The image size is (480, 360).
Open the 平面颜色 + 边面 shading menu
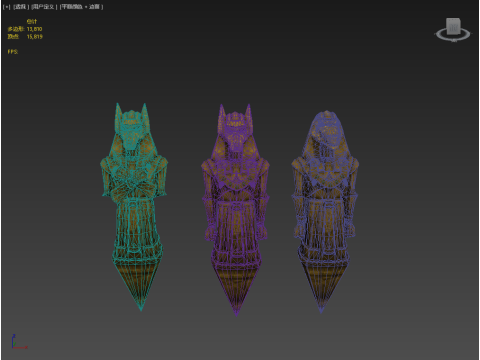[x=81, y=7]
